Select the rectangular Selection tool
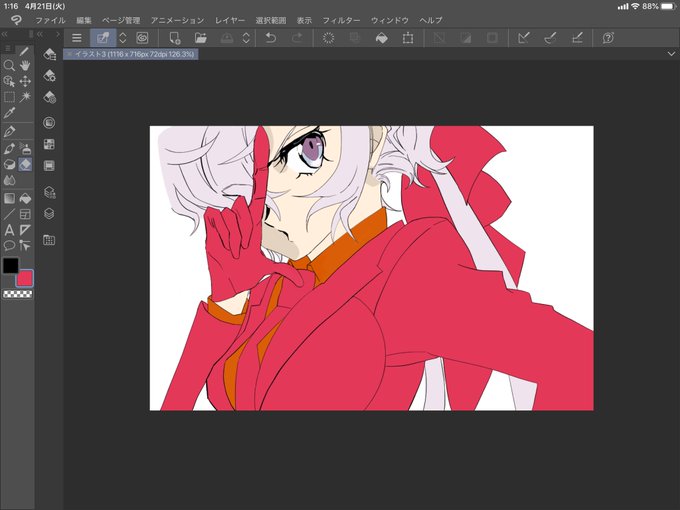680x510 pixels. tap(9, 97)
